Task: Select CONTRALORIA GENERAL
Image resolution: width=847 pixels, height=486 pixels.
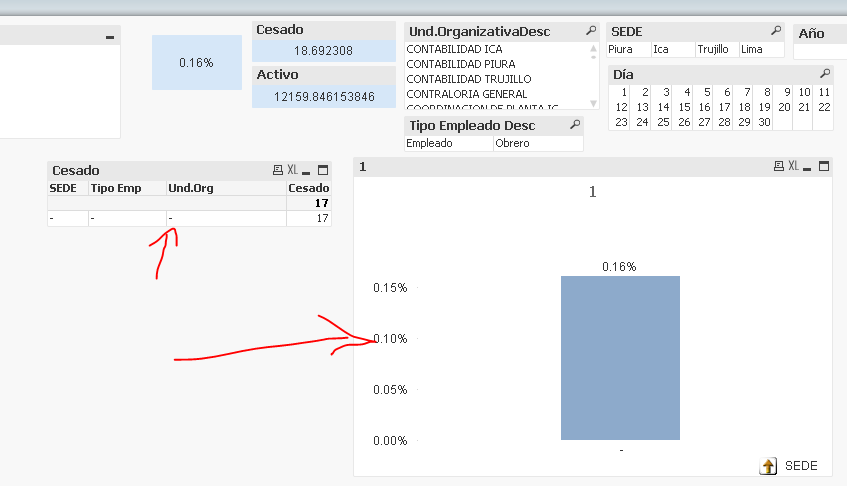Action: [467, 94]
